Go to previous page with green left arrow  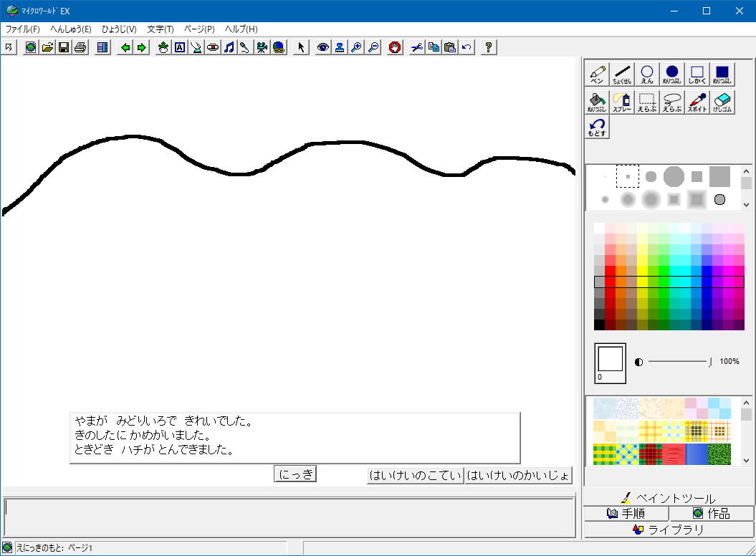(125, 47)
